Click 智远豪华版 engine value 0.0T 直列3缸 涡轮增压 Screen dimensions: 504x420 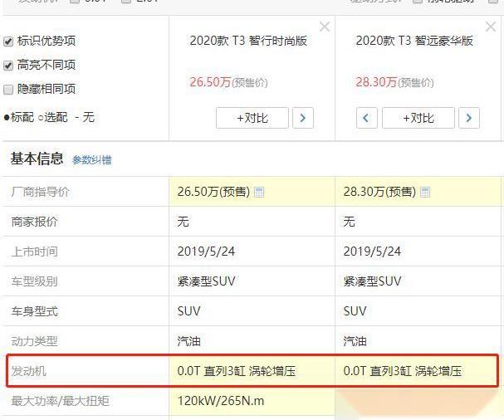click(x=403, y=371)
